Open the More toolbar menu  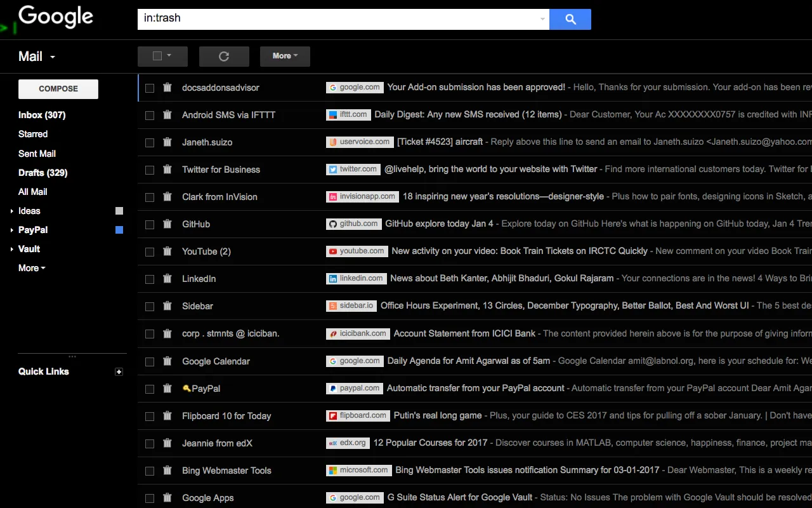[284, 56]
